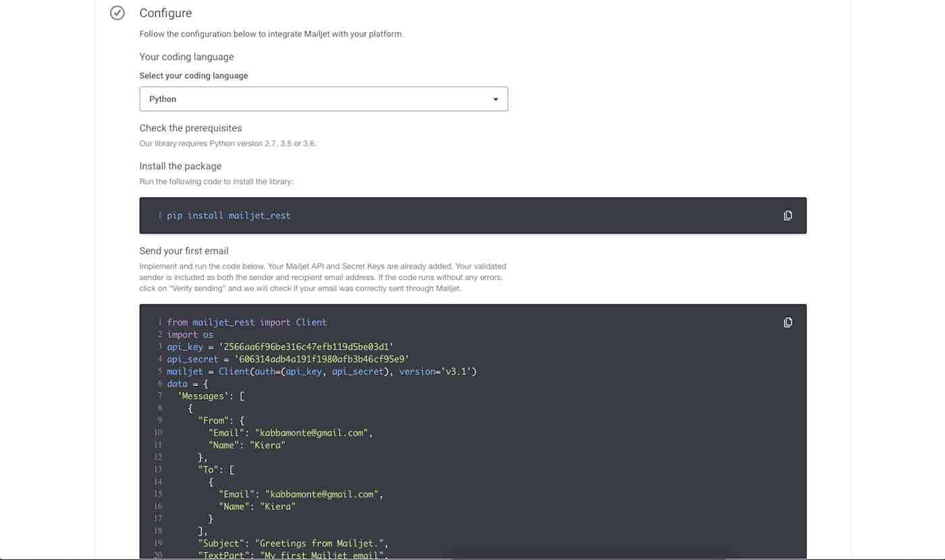
Task: Click 'Run the following code to install' text
Action: (216, 181)
